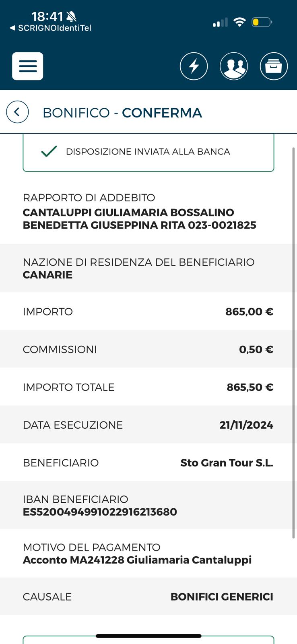
Task: Tap the Wi-Fi status icon
Action: click(239, 22)
